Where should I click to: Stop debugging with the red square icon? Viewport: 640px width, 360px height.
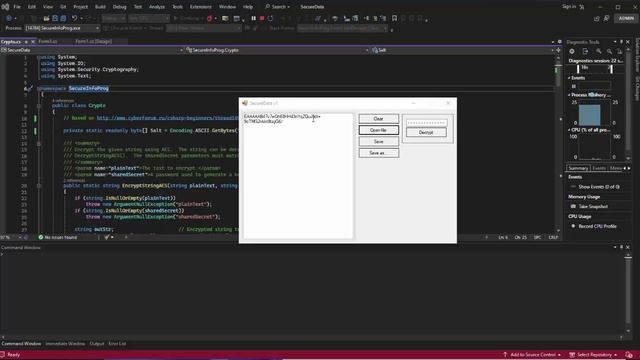[262, 18]
